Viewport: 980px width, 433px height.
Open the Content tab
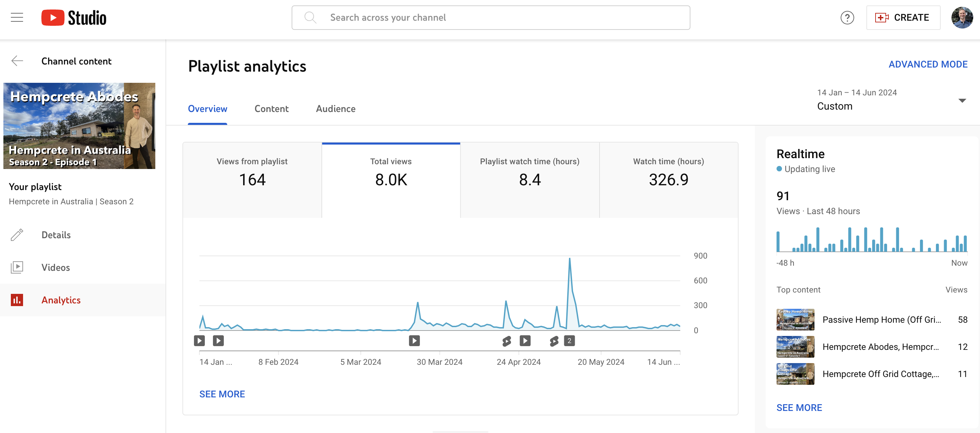(271, 109)
